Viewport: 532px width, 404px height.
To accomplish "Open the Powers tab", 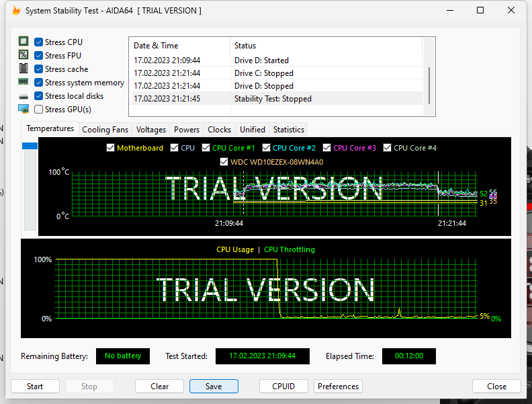I will pos(187,130).
